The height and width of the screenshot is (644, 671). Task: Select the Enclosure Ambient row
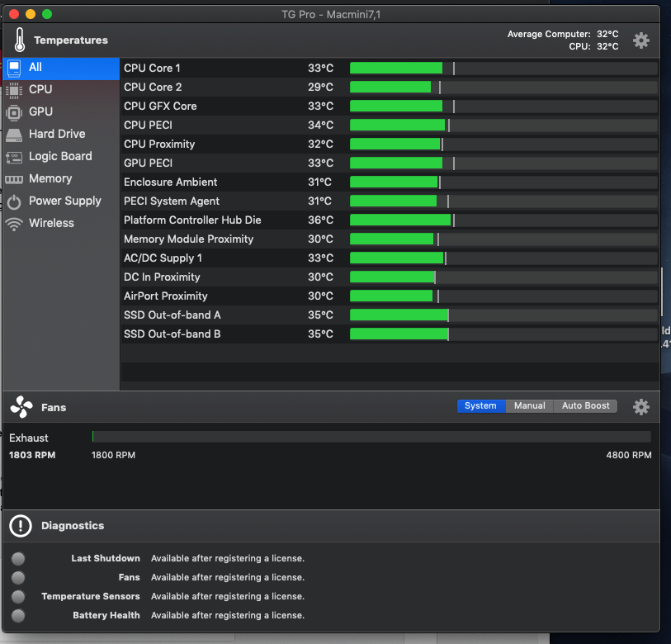click(x=390, y=182)
